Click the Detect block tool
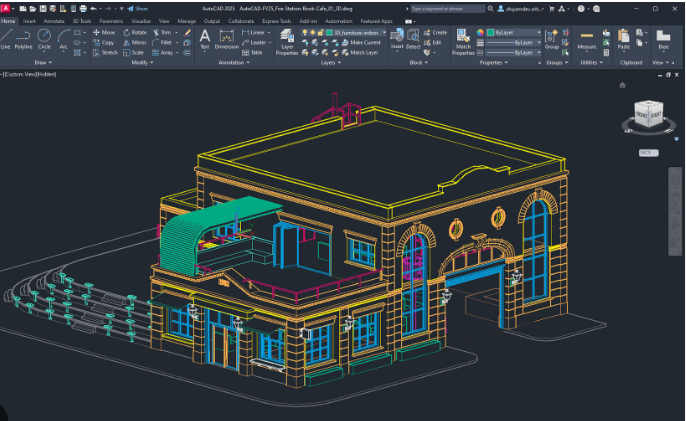 click(x=413, y=39)
